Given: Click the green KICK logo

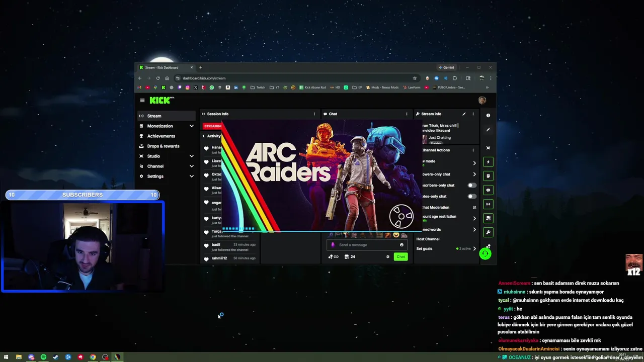Looking at the screenshot, I should [160, 101].
